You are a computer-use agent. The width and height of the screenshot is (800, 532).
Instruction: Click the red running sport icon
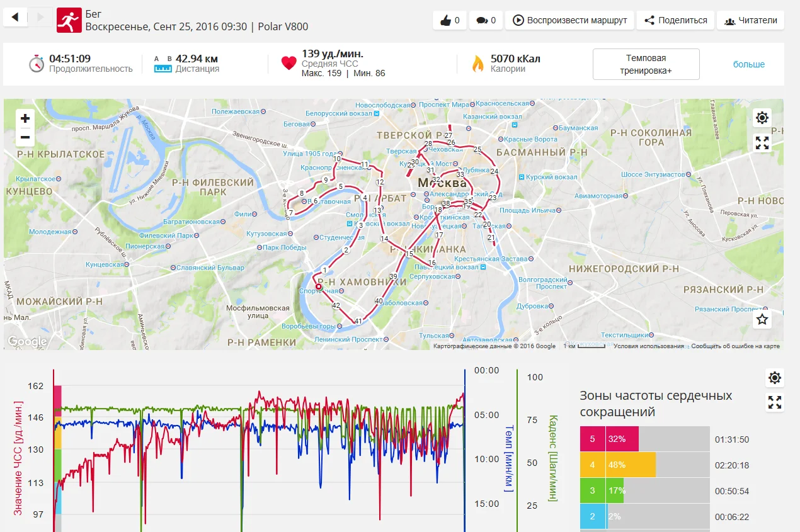69,20
